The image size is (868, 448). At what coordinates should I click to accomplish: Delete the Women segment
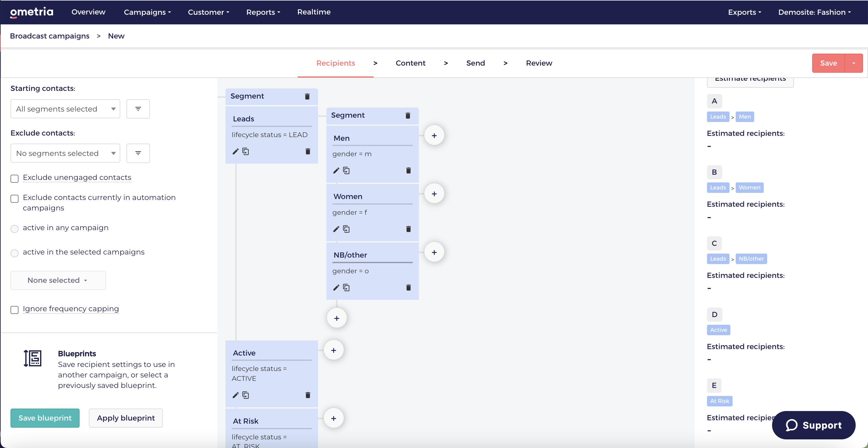408,229
